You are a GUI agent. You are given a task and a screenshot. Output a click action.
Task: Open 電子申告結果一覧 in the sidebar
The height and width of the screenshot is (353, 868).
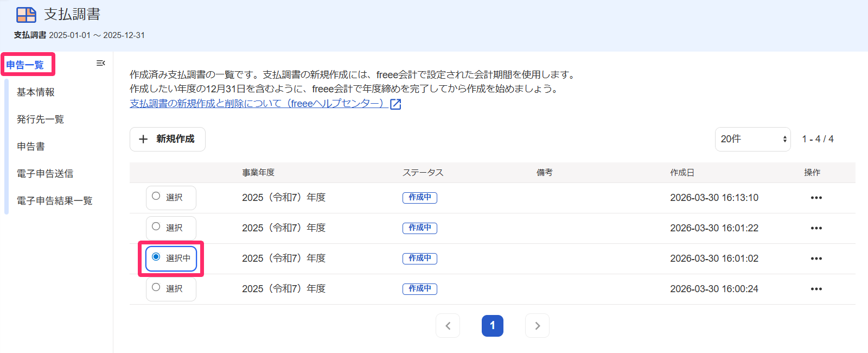coord(54,201)
